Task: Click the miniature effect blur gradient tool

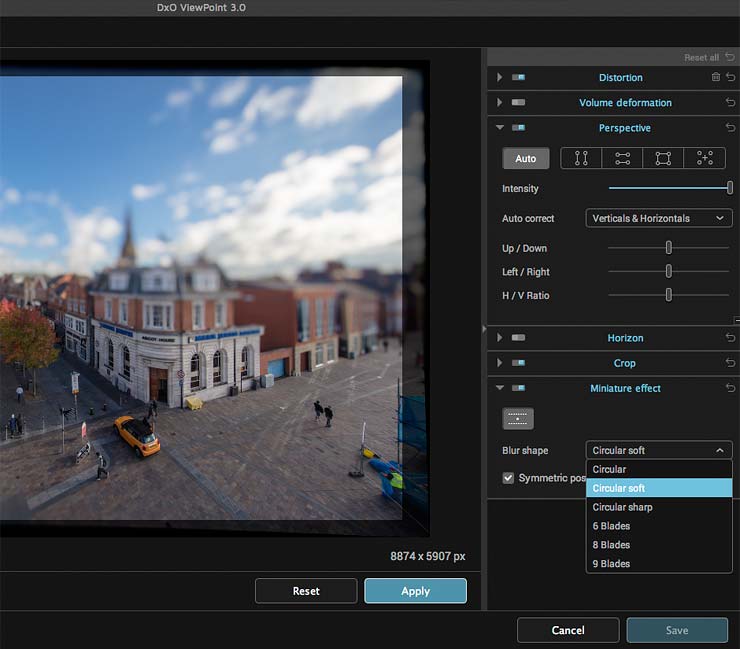Action: [518, 419]
